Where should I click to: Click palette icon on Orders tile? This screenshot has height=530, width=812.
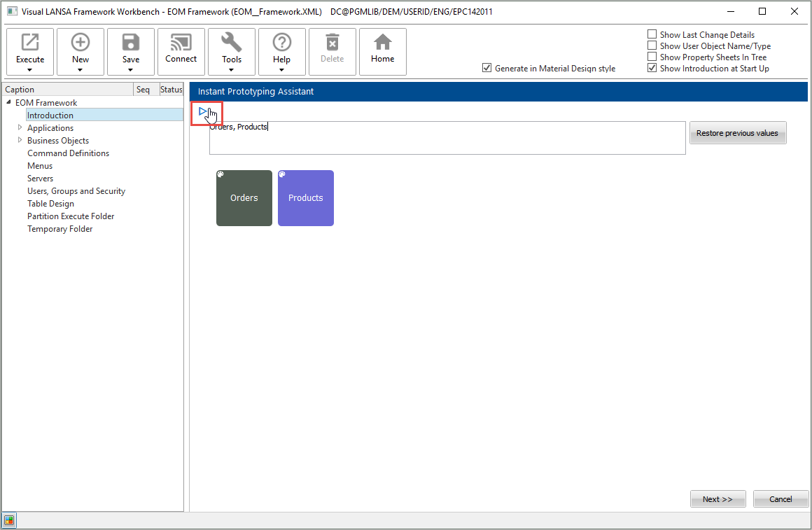click(220, 174)
